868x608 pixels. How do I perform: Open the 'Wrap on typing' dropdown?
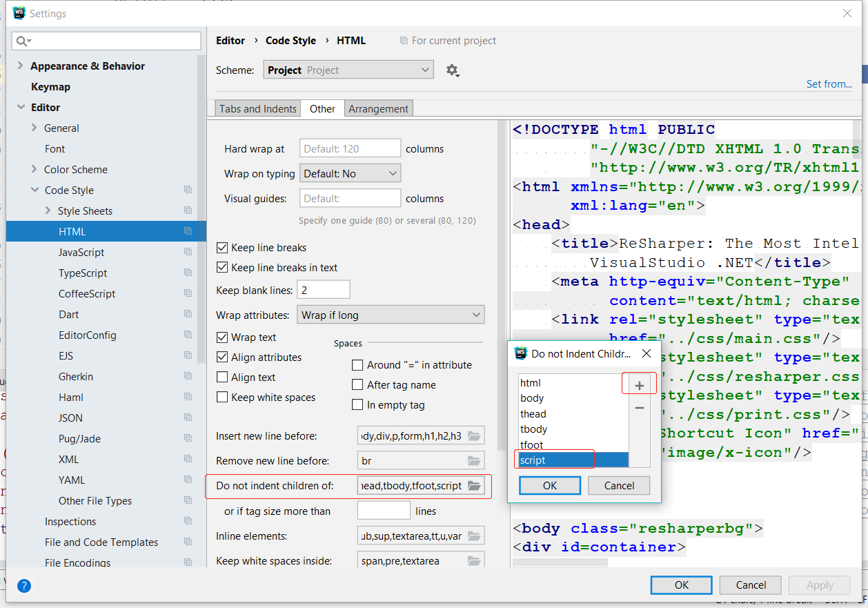point(350,173)
